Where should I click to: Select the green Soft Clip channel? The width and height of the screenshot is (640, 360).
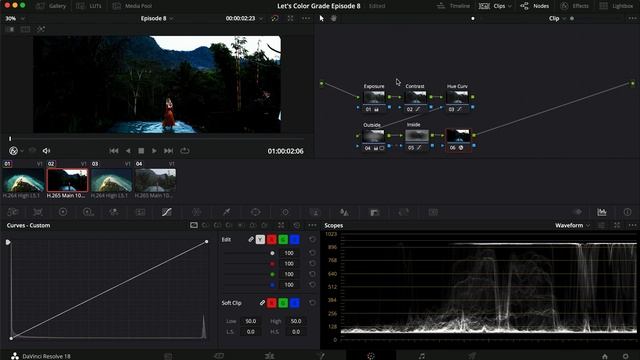pos(283,303)
